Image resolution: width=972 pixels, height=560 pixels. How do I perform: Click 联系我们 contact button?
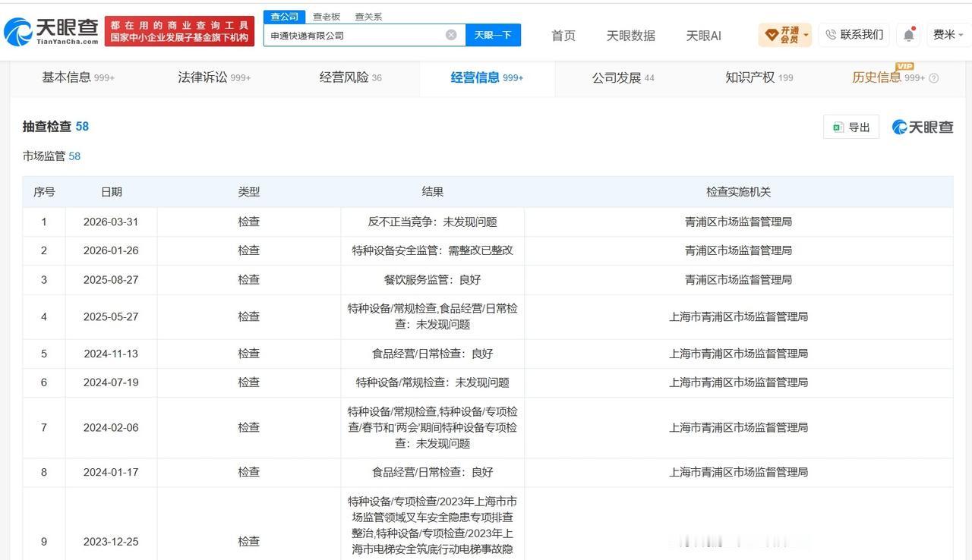[x=854, y=35]
